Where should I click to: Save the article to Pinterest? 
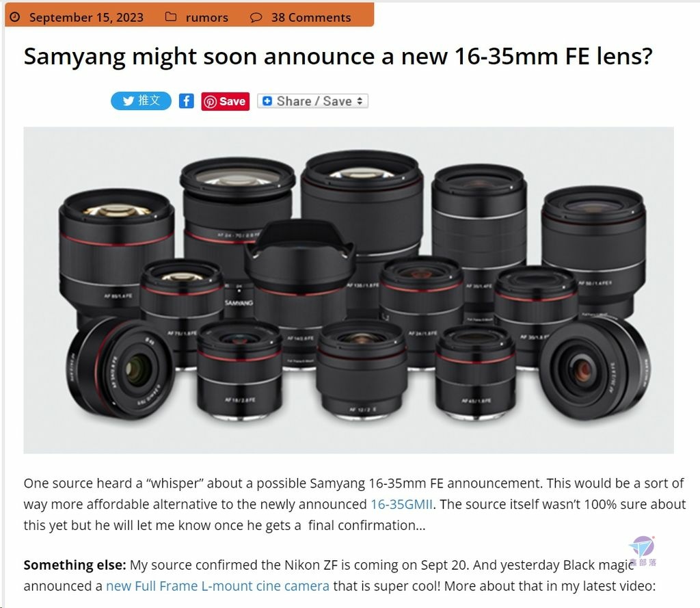tap(225, 101)
